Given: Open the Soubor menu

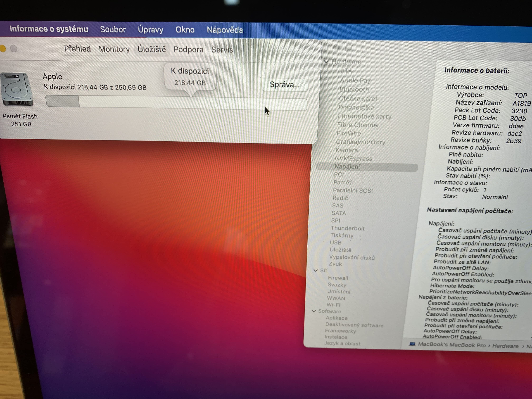Looking at the screenshot, I should (113, 29).
